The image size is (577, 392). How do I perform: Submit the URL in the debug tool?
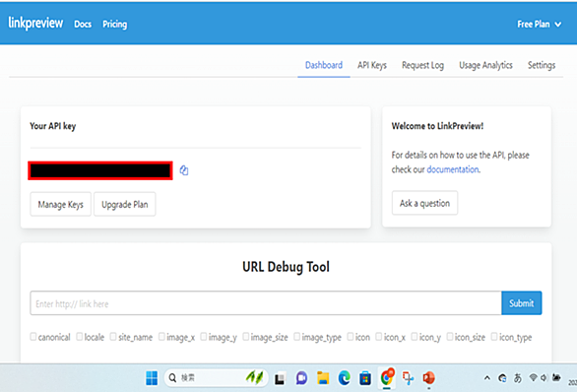click(x=522, y=303)
